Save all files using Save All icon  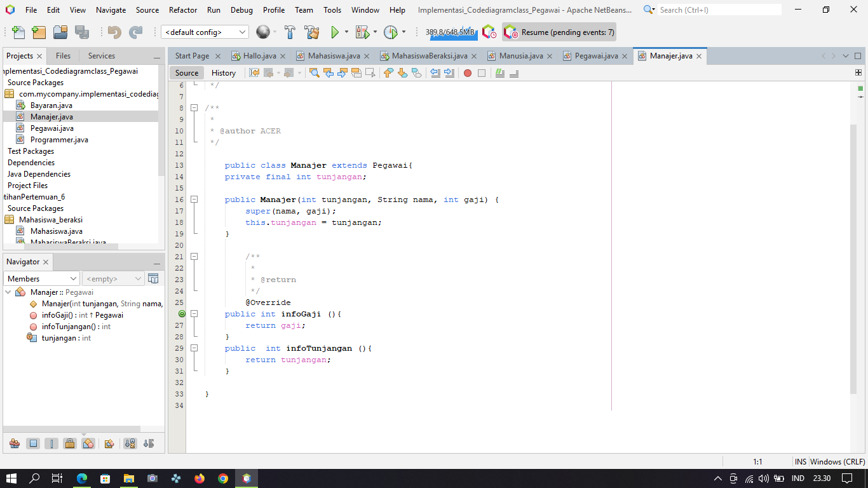coord(83,32)
